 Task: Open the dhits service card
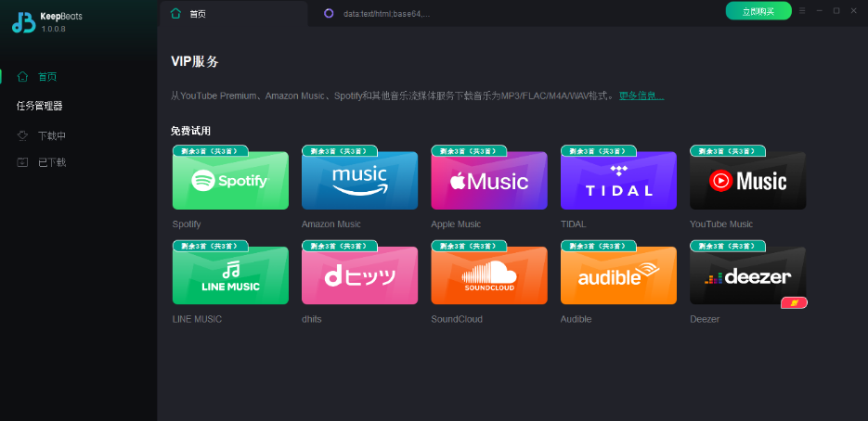coord(360,275)
